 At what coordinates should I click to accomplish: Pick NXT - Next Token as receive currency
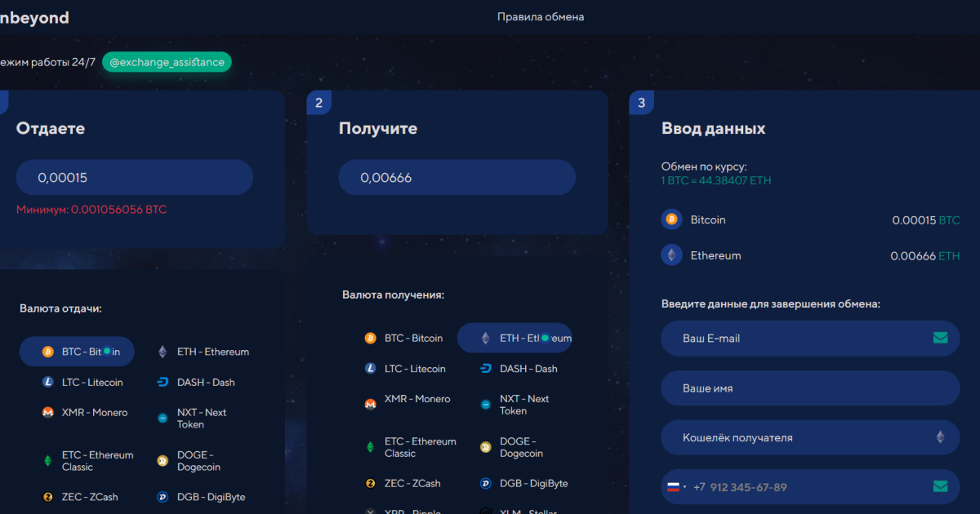(x=514, y=405)
